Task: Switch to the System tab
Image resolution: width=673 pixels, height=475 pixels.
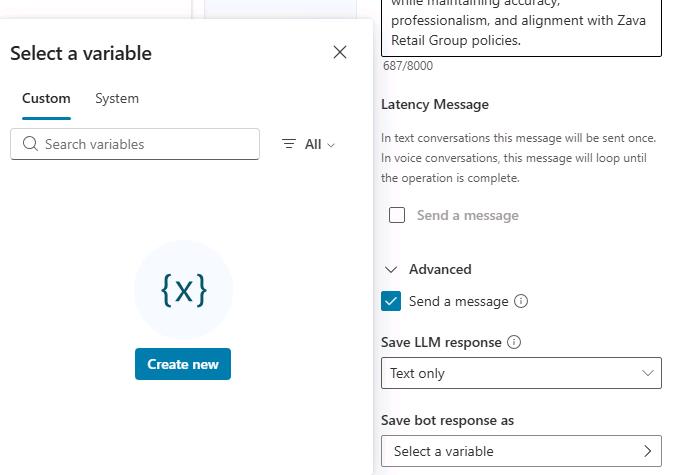Action: (117, 98)
